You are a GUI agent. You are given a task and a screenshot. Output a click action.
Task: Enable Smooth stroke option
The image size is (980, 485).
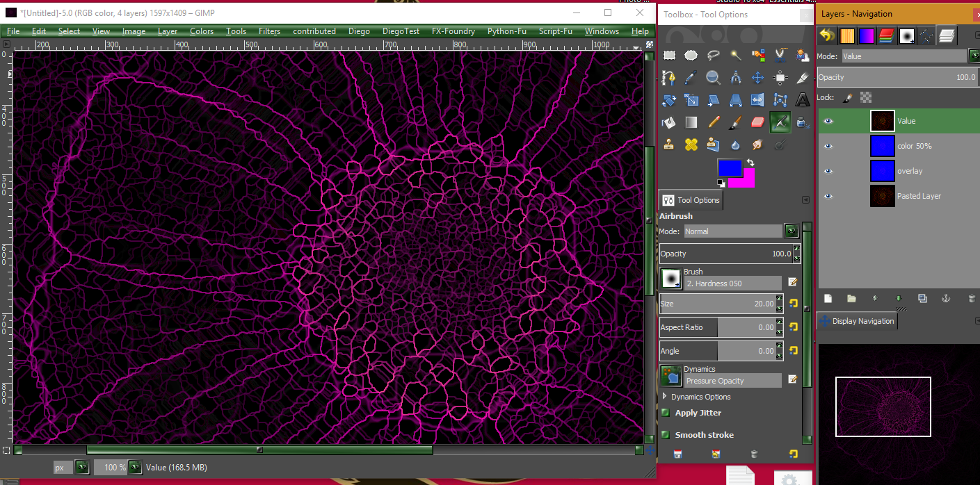[666, 435]
